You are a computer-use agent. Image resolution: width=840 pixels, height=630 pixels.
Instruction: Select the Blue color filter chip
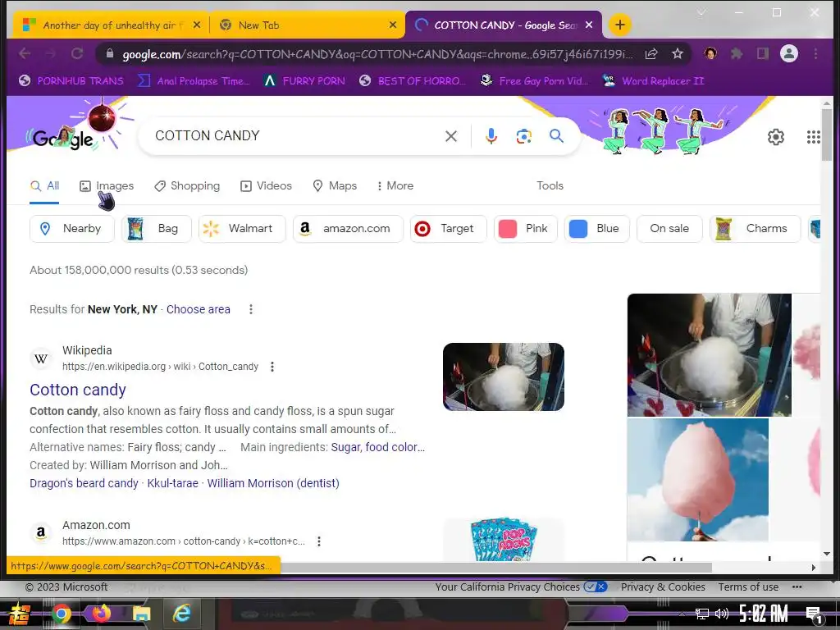coord(597,229)
